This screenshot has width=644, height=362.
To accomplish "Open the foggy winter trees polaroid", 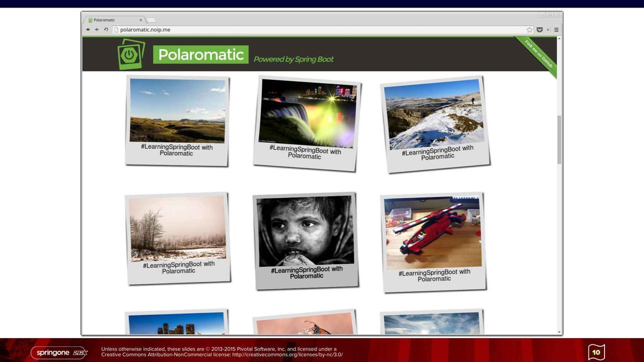I will [x=177, y=238].
